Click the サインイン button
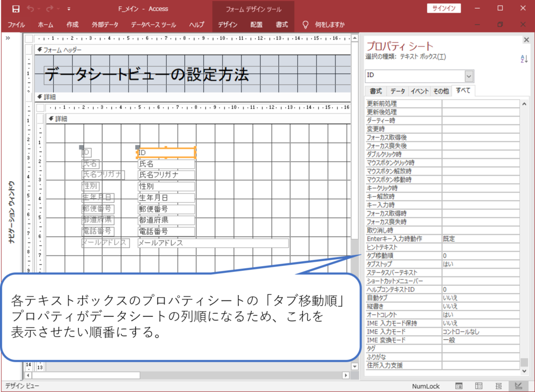Image resolution: width=535 pixels, height=392 pixels. tap(444, 8)
